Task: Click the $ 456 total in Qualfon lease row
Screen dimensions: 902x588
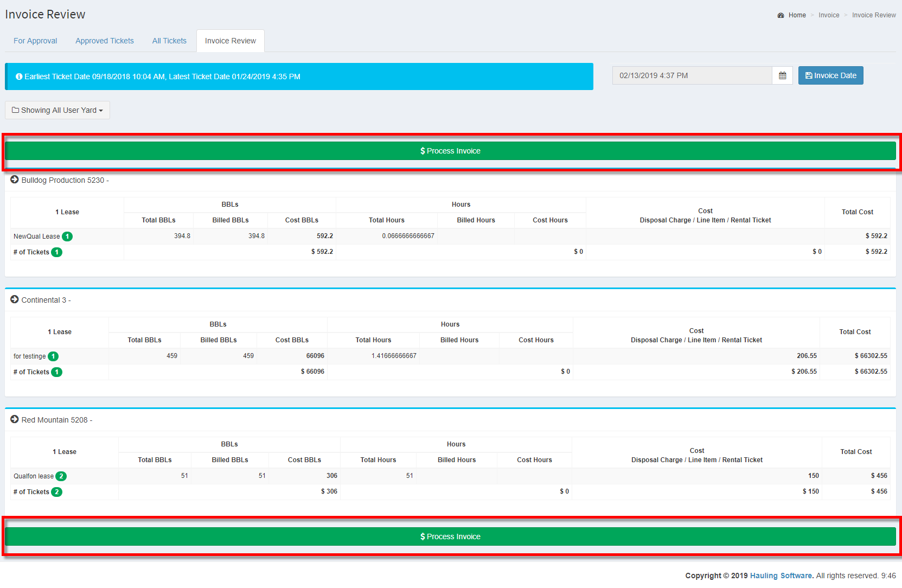Action: 879,476
